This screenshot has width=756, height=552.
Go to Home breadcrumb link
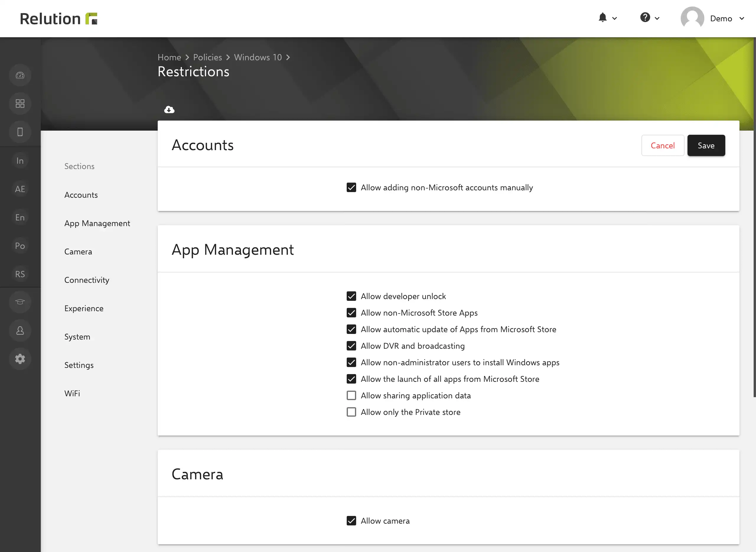169,57
